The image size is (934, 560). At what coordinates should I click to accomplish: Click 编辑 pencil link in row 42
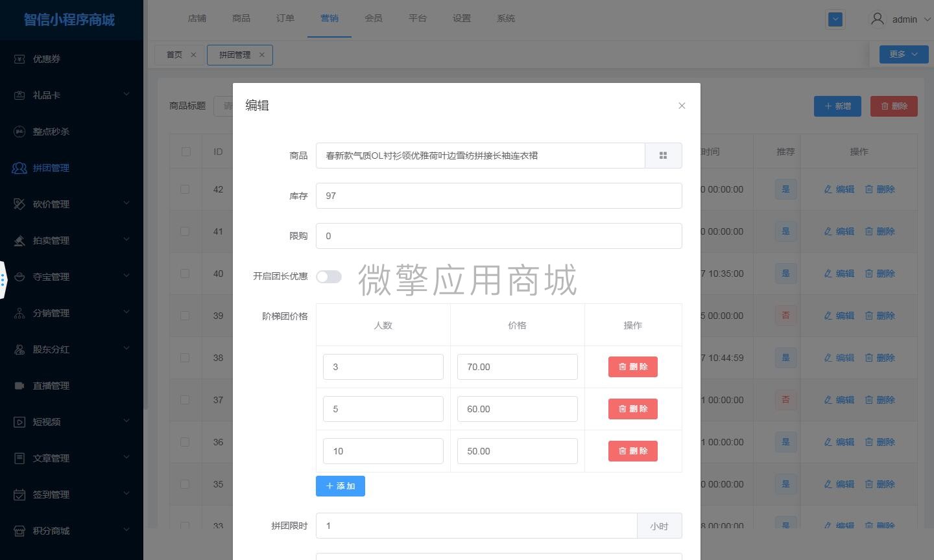pos(839,189)
